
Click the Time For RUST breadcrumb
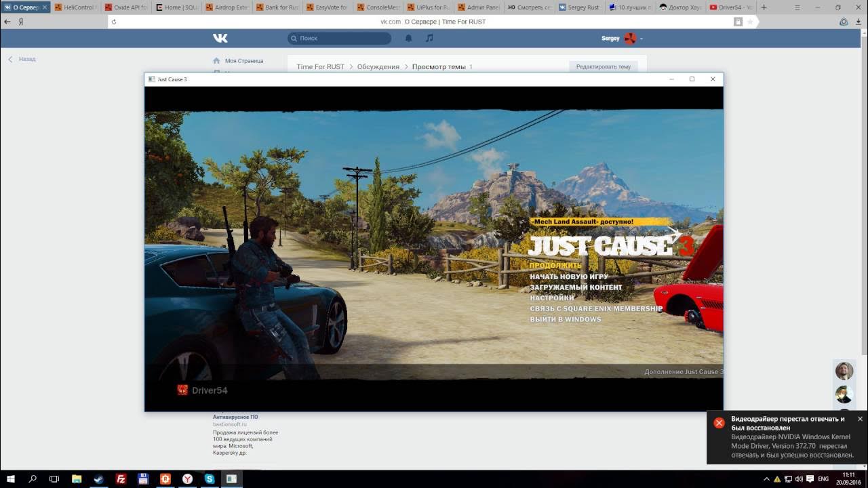click(x=320, y=66)
